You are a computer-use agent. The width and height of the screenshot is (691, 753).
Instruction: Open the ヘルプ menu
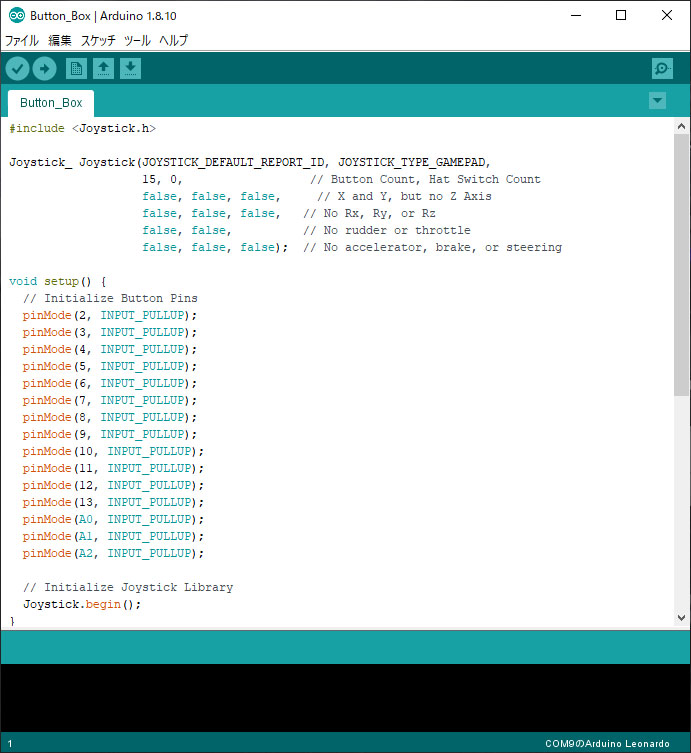click(x=173, y=41)
